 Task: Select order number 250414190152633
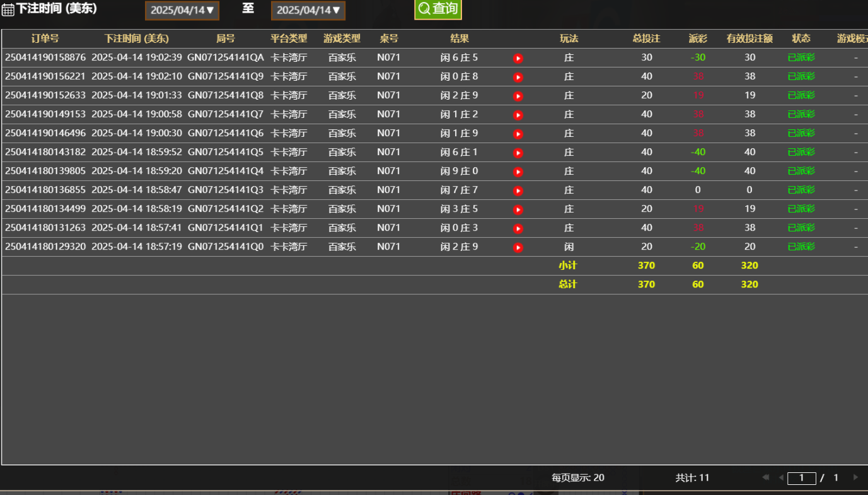(x=45, y=95)
